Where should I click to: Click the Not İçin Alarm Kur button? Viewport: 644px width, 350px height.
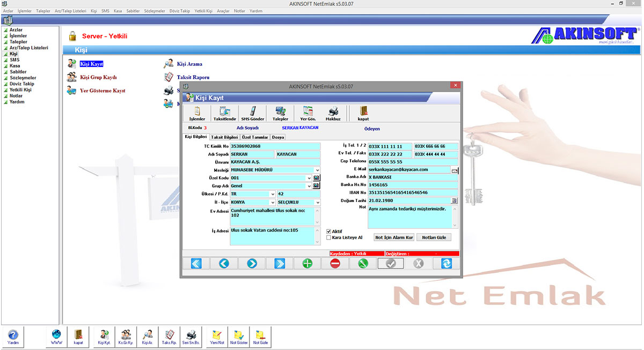pos(393,237)
